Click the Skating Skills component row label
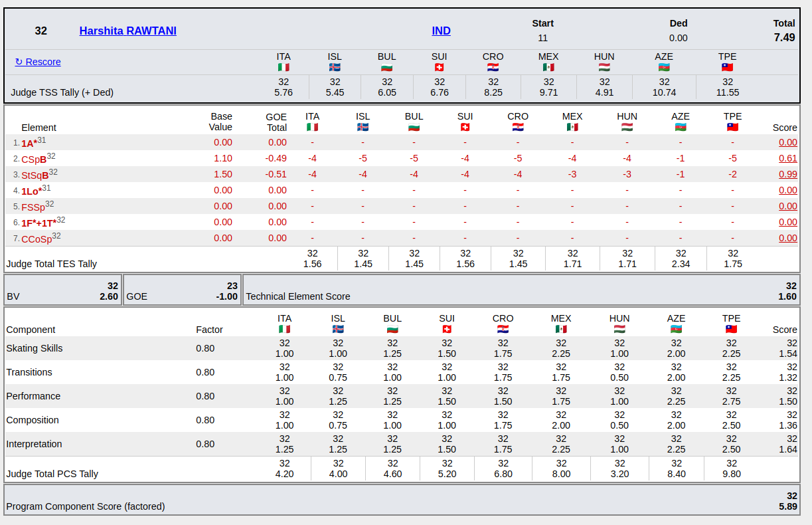The image size is (812, 525). [35, 348]
